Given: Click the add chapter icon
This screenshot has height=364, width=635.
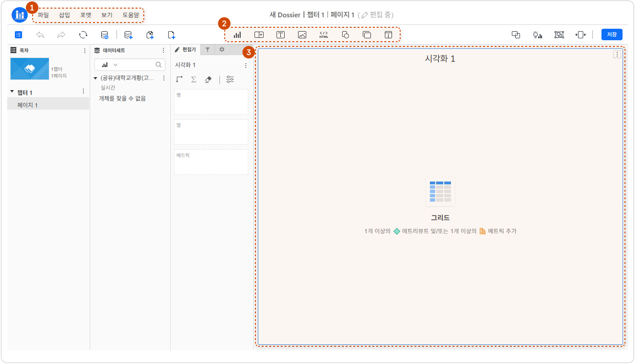Looking at the screenshot, I should coord(150,34).
